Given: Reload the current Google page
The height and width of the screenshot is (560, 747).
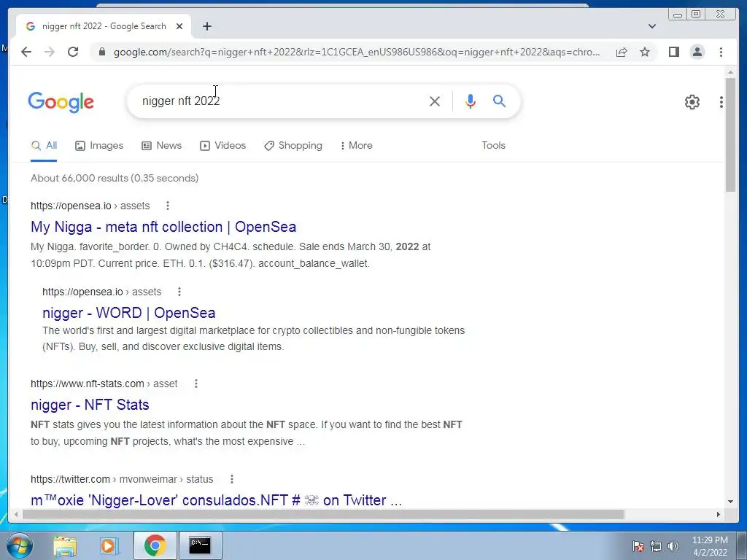Looking at the screenshot, I should pyautogui.click(x=73, y=52).
